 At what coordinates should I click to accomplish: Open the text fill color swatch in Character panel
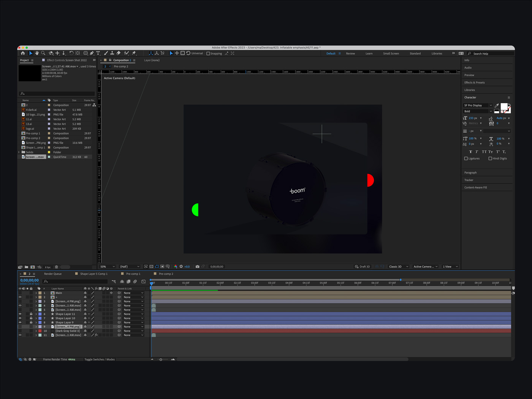click(504, 107)
